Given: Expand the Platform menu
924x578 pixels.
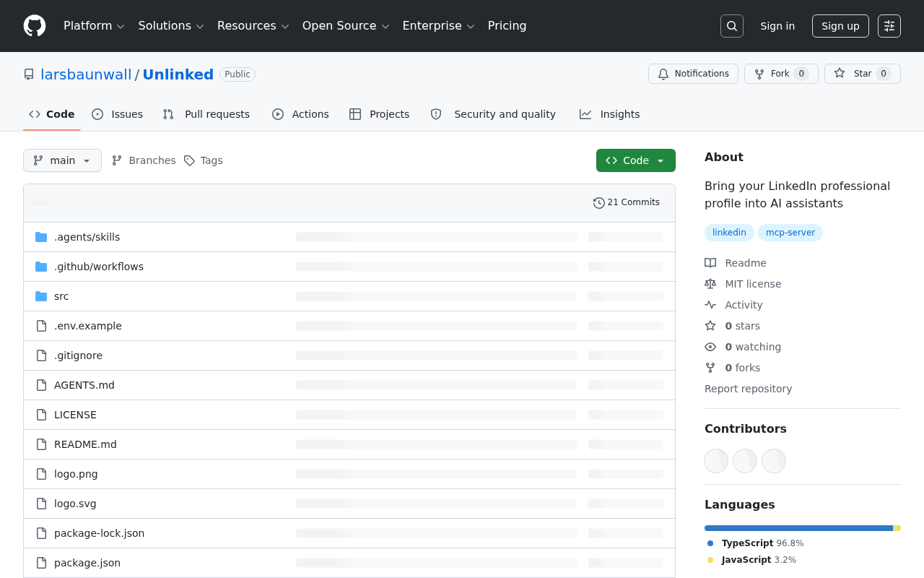Looking at the screenshot, I should tap(94, 26).
